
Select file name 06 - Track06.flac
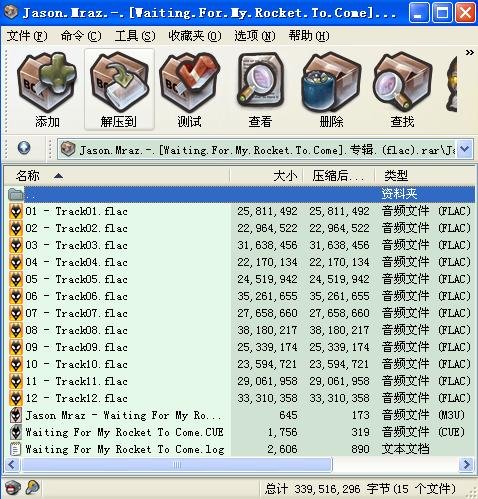pyautogui.click(x=77, y=296)
